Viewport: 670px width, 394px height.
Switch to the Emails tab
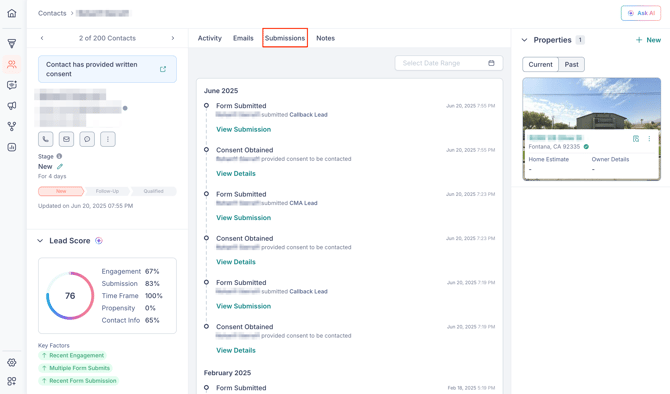tap(243, 38)
